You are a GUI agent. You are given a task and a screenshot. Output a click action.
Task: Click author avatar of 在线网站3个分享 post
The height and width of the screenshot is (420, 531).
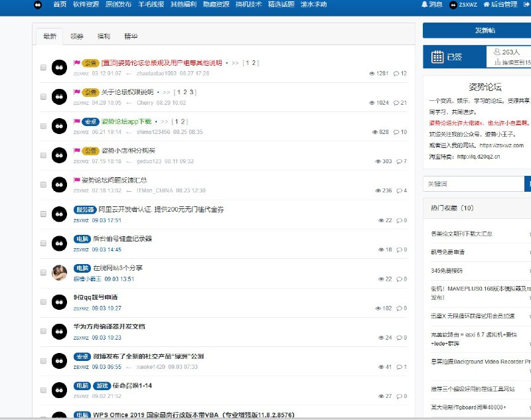click(x=59, y=273)
